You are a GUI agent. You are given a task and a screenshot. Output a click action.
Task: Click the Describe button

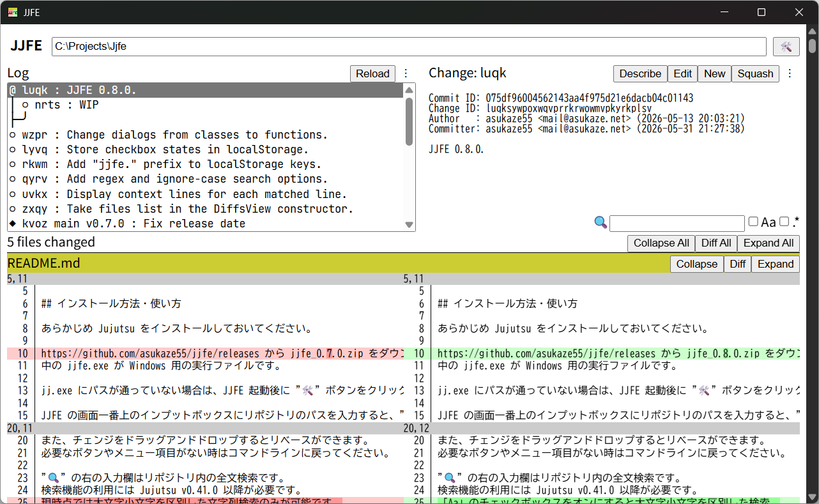640,73
